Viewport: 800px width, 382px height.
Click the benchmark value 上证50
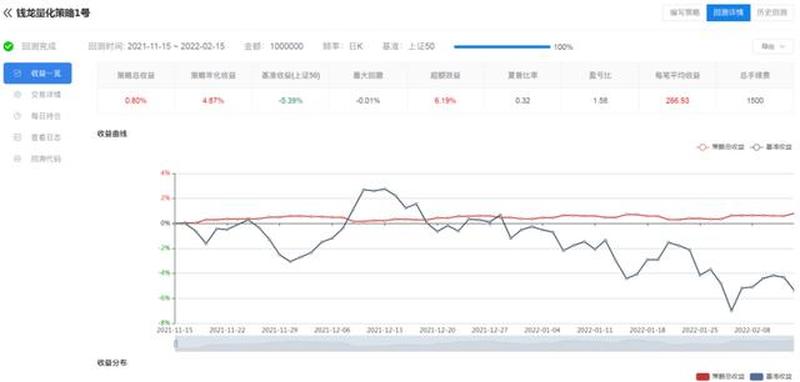coord(421,46)
